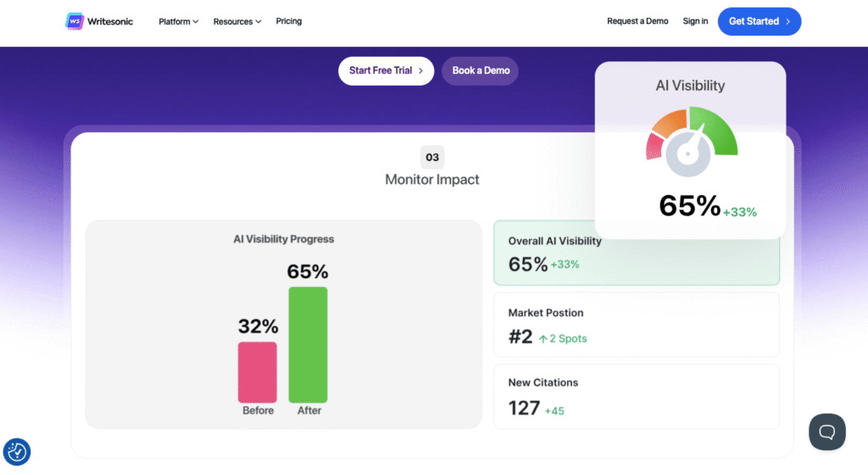Click the arrow on Start Free Trial
Viewport: 868px width, 475px height.
click(x=420, y=70)
